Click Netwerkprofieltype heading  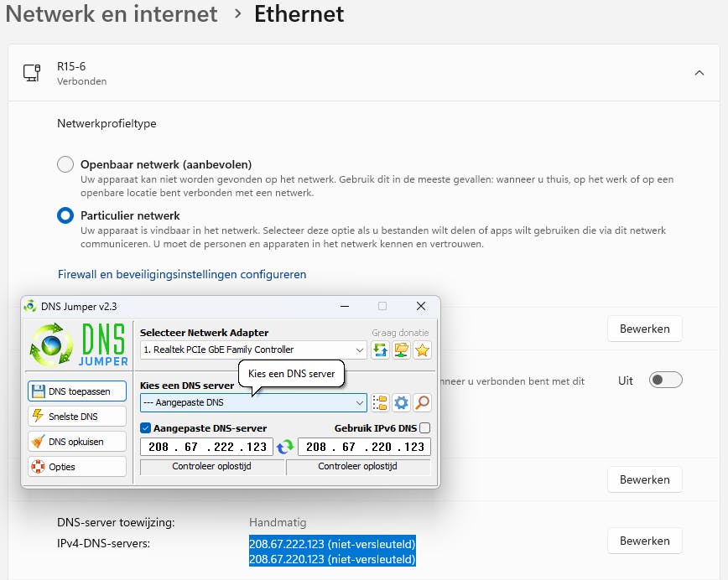point(107,123)
